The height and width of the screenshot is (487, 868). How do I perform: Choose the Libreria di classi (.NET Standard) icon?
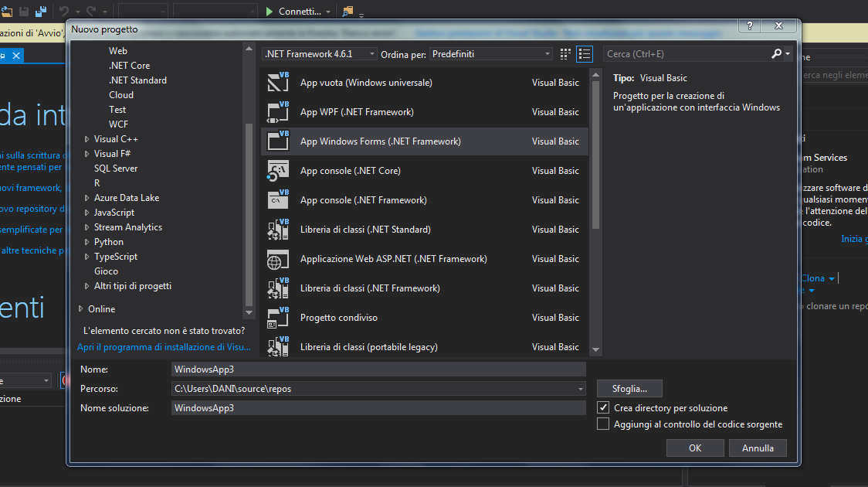278,229
